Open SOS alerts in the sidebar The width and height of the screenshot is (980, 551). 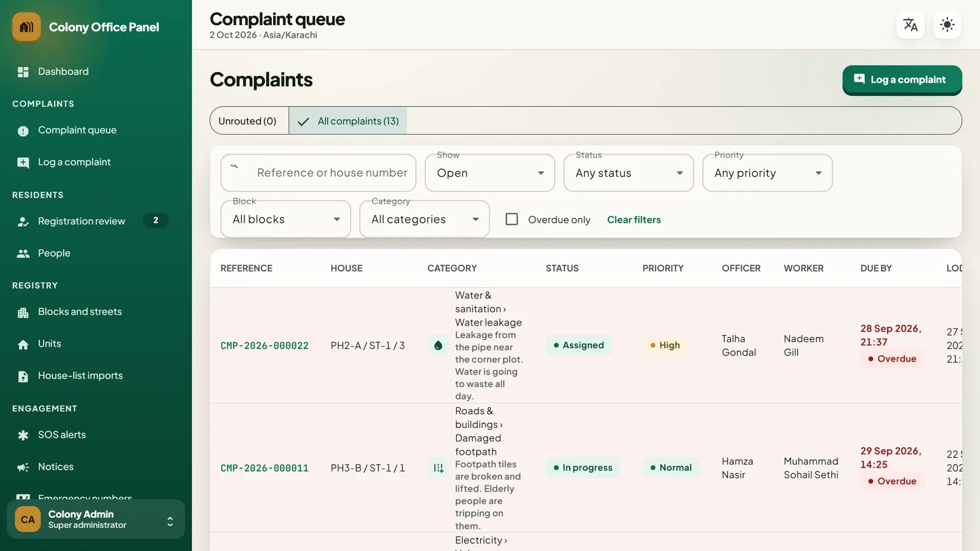coord(96,435)
